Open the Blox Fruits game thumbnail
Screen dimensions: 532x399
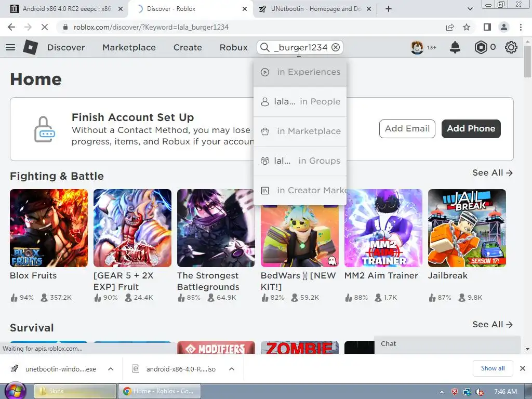click(49, 228)
